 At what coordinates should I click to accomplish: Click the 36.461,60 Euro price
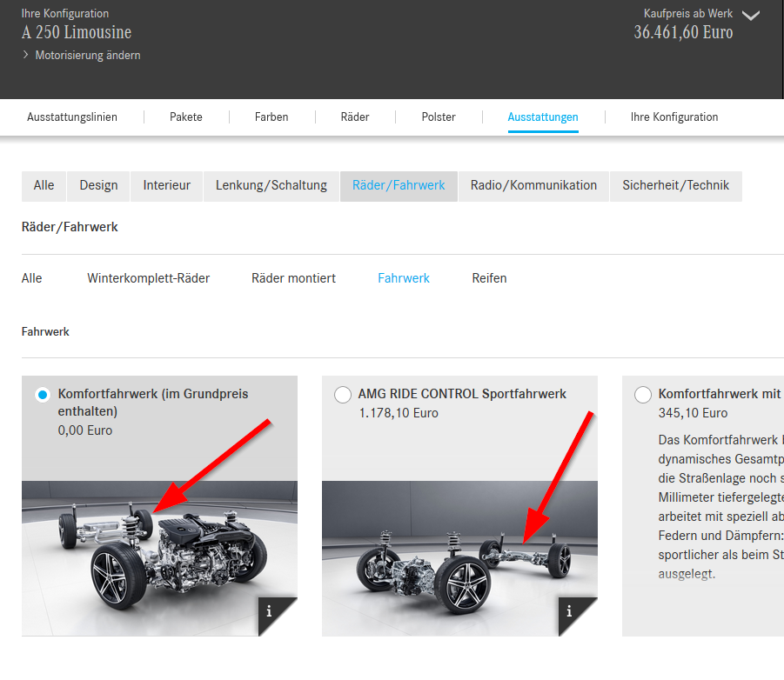(683, 32)
